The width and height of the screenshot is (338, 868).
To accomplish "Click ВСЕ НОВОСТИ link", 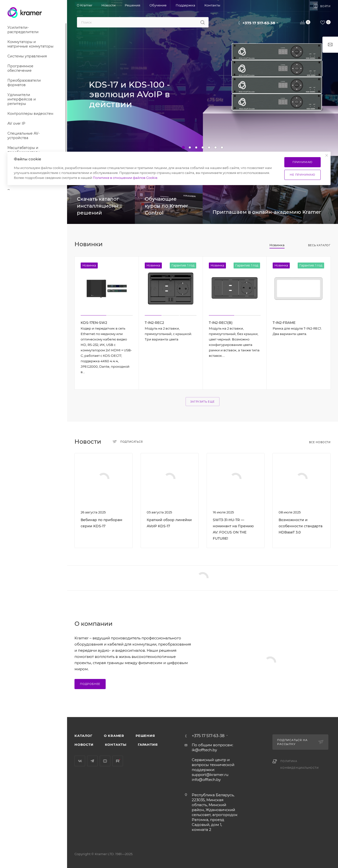I will pyautogui.click(x=319, y=442).
